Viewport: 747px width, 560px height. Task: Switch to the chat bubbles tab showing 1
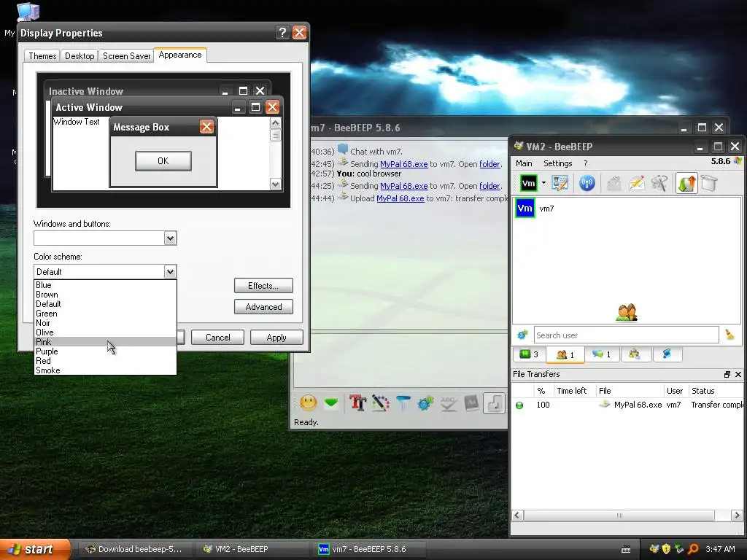pyautogui.click(x=601, y=354)
